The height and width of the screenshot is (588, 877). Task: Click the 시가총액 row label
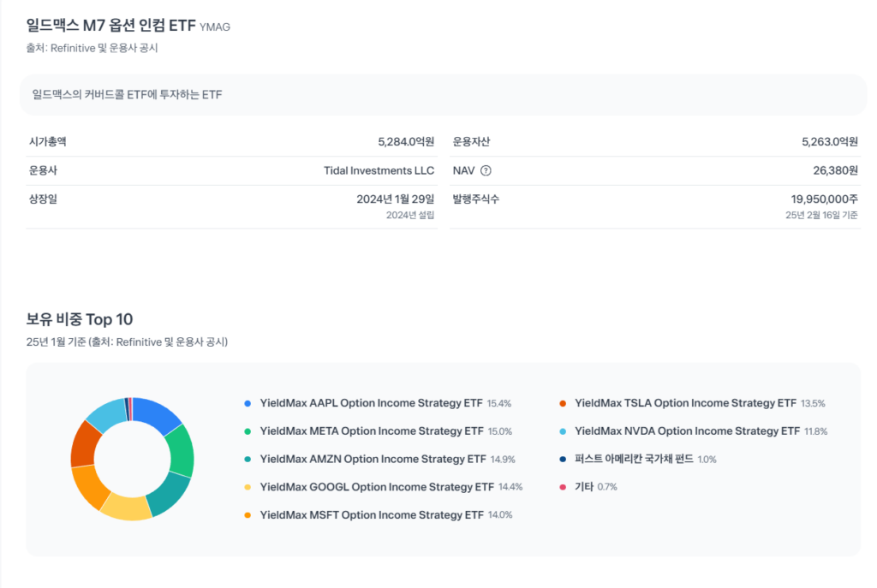pos(48,142)
